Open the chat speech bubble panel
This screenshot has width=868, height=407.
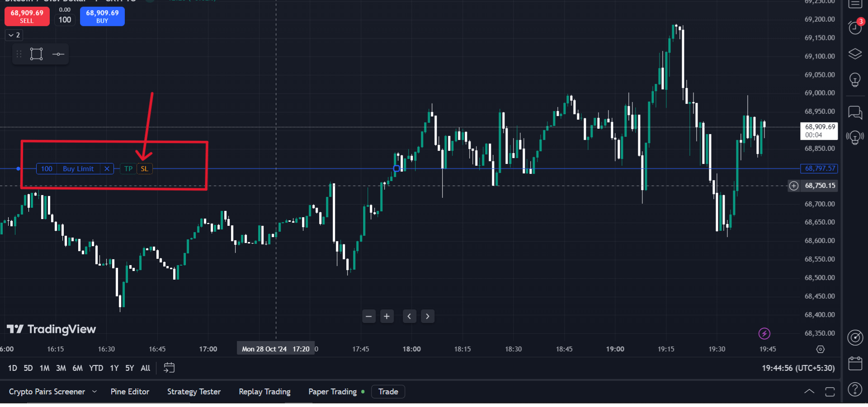click(x=855, y=112)
